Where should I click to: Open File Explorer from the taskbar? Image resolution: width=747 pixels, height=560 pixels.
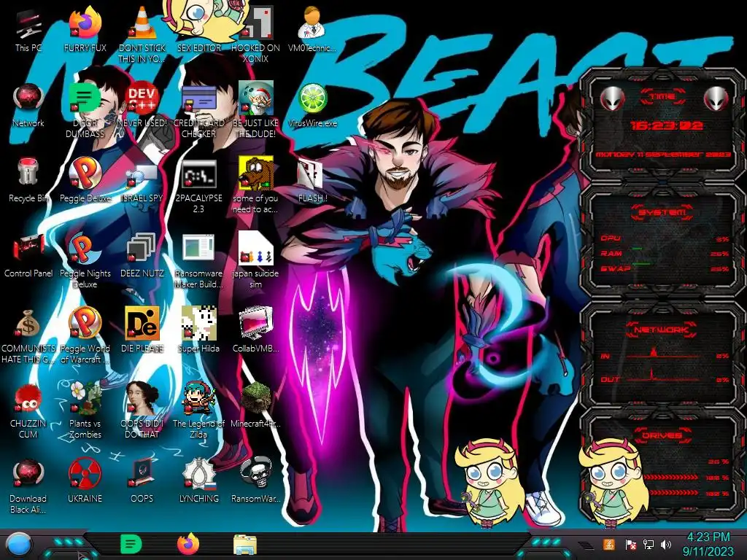(x=245, y=545)
